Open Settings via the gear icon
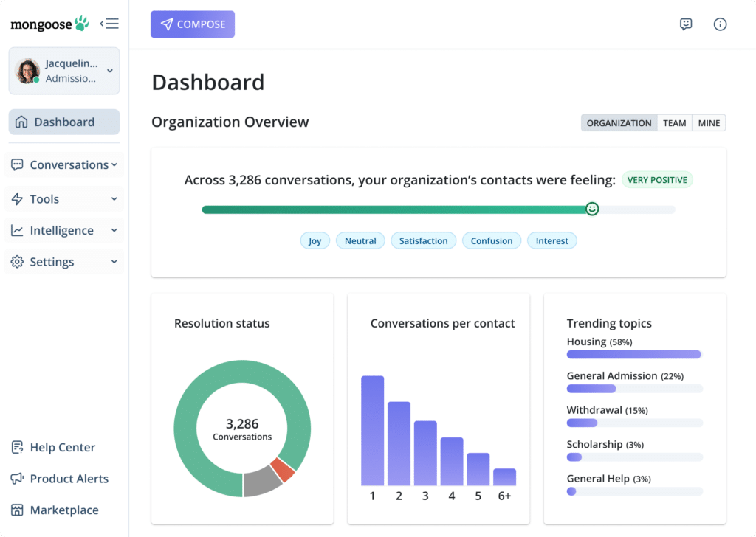The image size is (756, 537). pyautogui.click(x=16, y=262)
